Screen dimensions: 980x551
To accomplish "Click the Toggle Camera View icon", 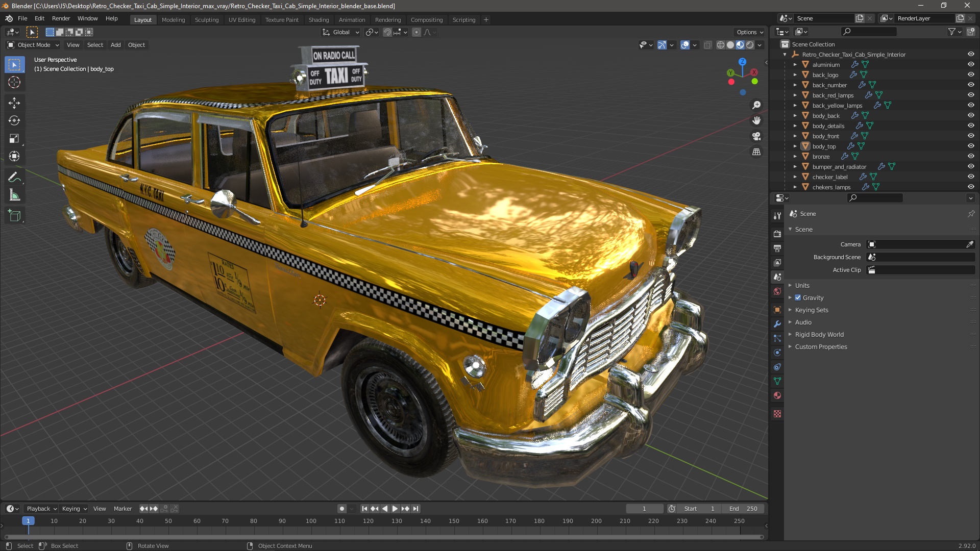I will pyautogui.click(x=756, y=136).
